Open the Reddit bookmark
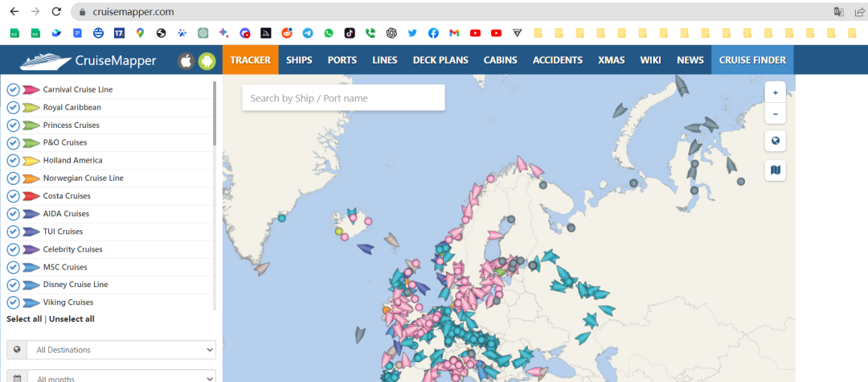868x382 pixels. (x=287, y=33)
